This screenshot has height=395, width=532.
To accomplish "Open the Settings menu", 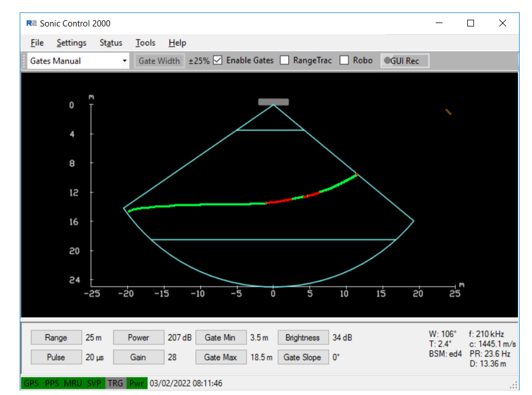I will [x=71, y=43].
